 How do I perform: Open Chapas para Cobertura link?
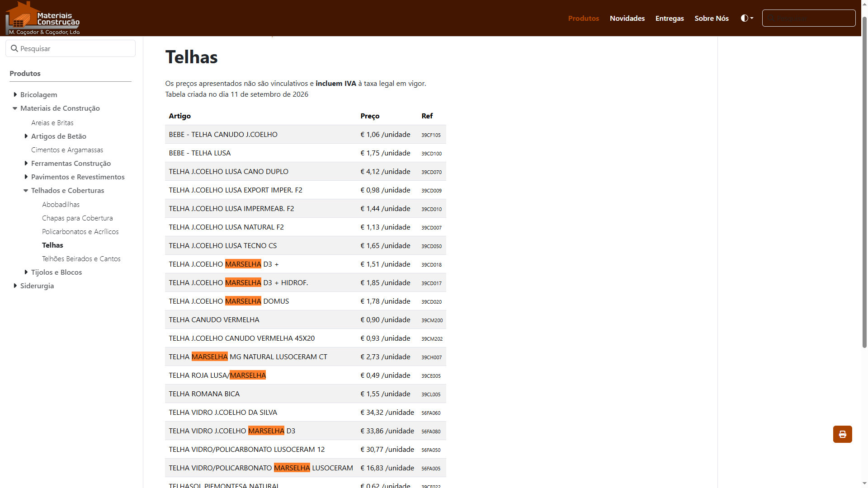pos(77,218)
